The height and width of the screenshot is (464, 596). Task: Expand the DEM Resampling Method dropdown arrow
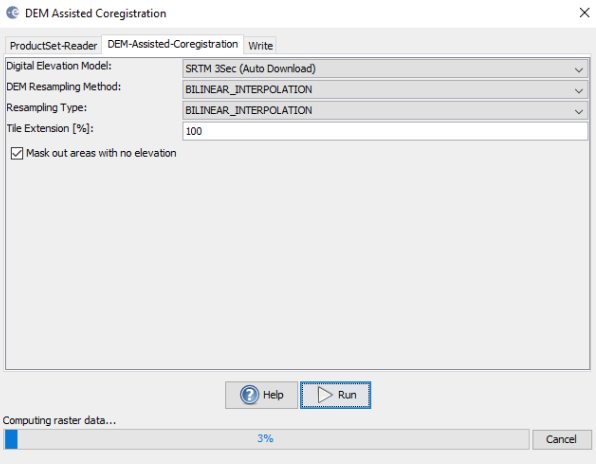pos(579,90)
